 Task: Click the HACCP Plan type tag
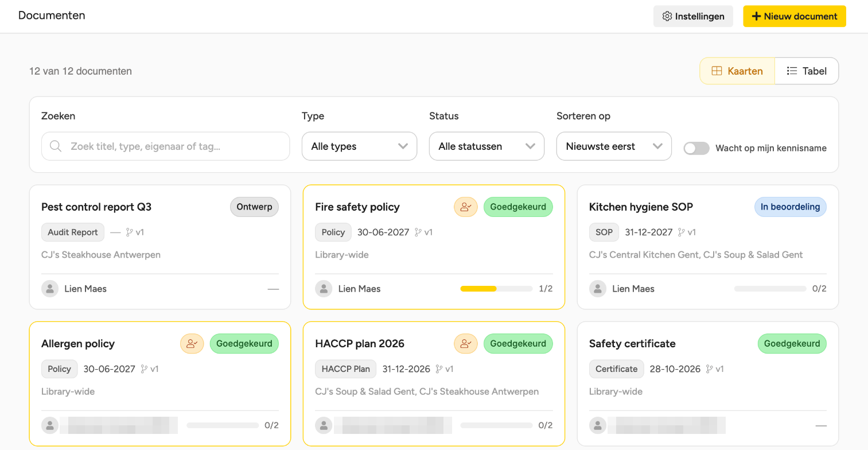pyautogui.click(x=345, y=369)
